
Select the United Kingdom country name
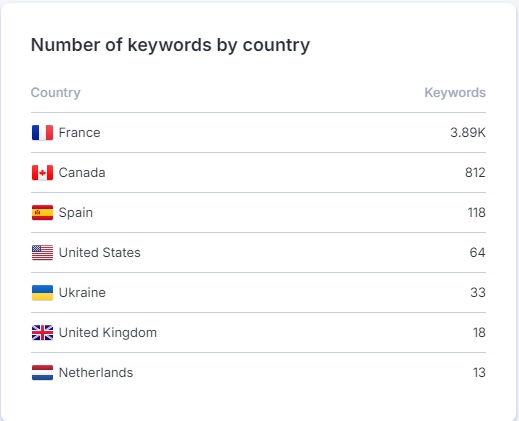108,333
